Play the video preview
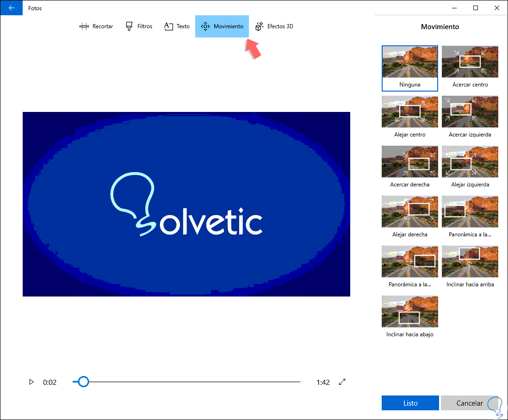This screenshot has height=420, width=508. tap(31, 382)
